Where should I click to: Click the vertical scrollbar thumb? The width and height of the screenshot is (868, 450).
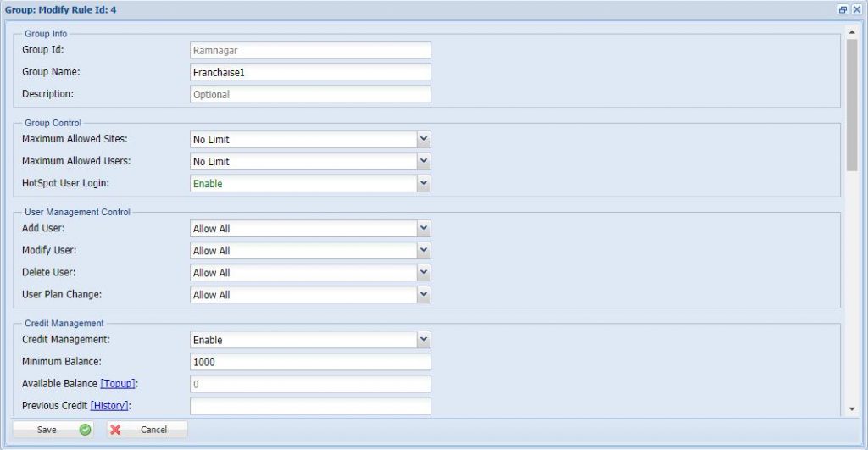click(x=852, y=102)
